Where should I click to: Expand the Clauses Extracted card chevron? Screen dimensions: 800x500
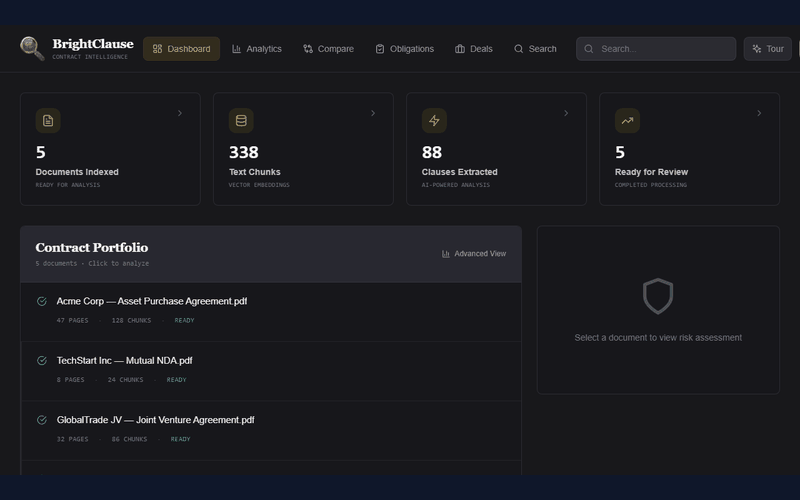566,113
